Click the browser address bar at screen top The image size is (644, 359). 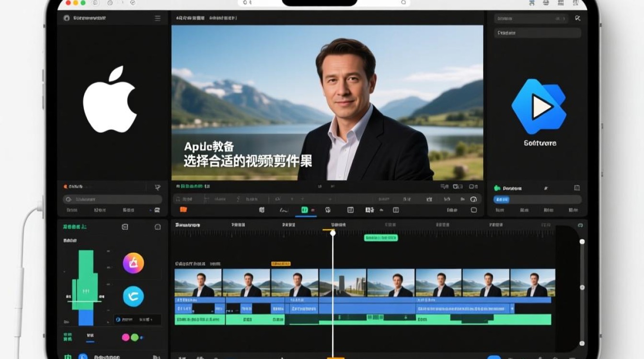(324, 2)
